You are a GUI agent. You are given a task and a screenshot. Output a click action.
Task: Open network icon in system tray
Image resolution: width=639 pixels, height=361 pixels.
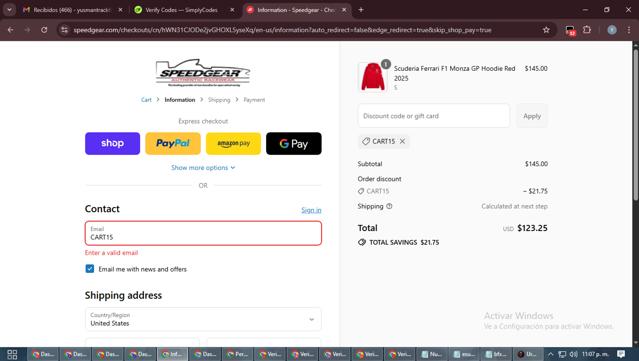(562, 354)
